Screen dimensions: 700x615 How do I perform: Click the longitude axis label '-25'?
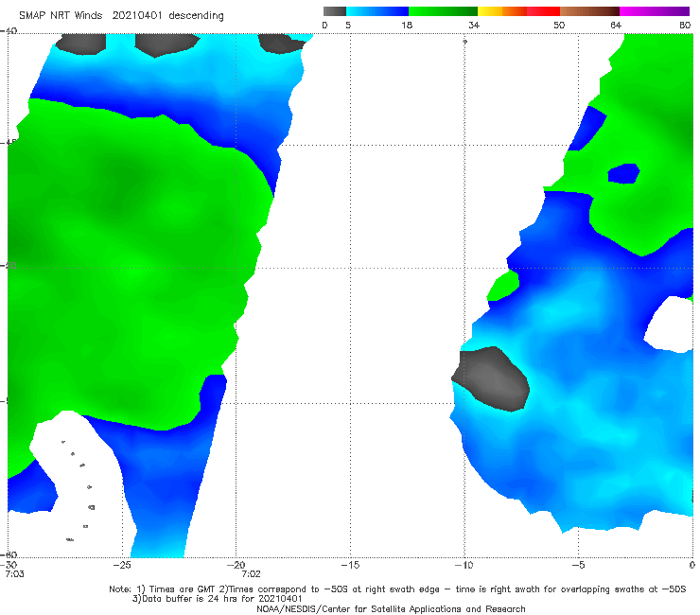[x=122, y=565]
